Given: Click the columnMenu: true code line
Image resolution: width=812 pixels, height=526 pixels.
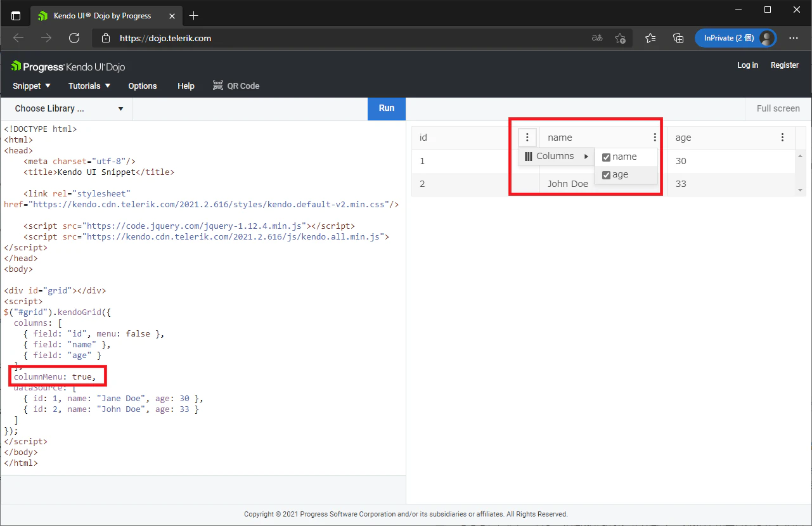Looking at the screenshot, I should coord(55,377).
